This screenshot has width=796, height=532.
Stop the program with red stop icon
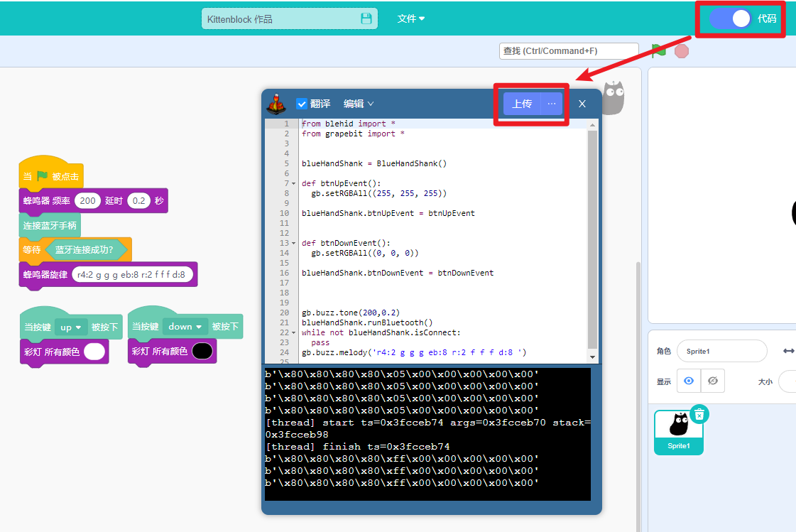[682, 51]
